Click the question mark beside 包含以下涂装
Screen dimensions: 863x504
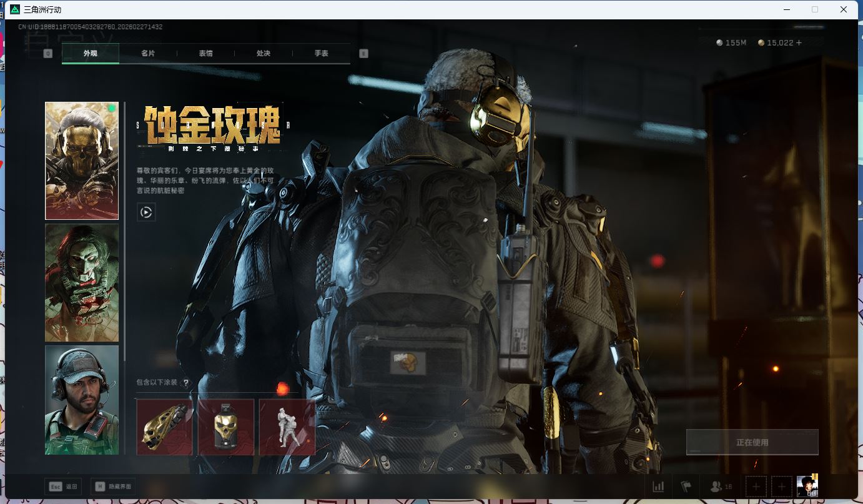click(185, 383)
